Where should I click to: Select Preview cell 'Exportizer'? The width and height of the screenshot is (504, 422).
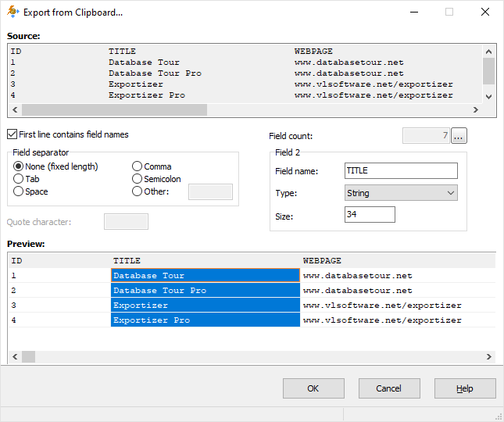point(206,305)
